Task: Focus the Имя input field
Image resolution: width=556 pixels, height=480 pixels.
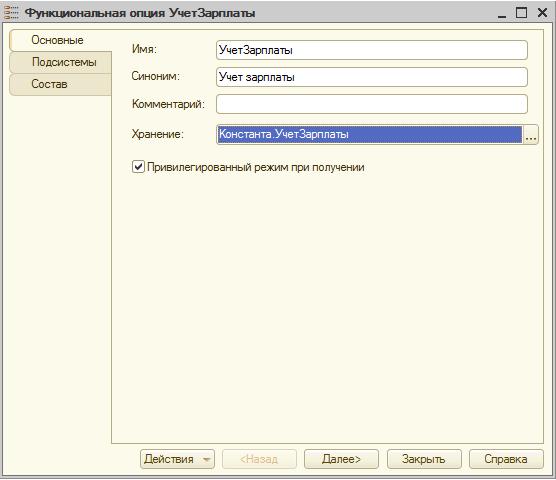Action: 372,50
